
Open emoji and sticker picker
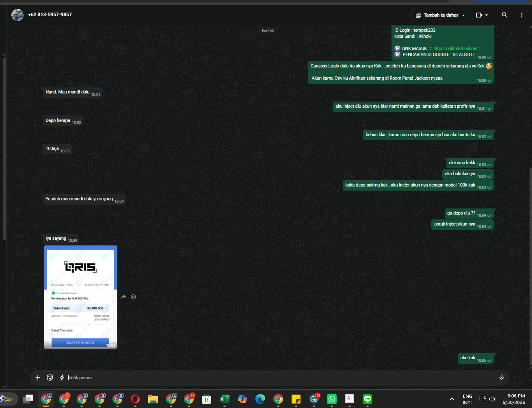pos(50,378)
